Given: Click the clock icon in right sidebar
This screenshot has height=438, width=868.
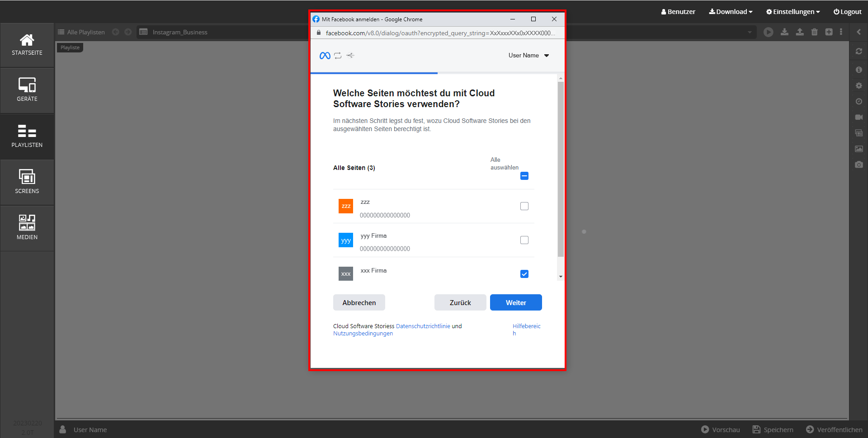Looking at the screenshot, I should (859, 101).
